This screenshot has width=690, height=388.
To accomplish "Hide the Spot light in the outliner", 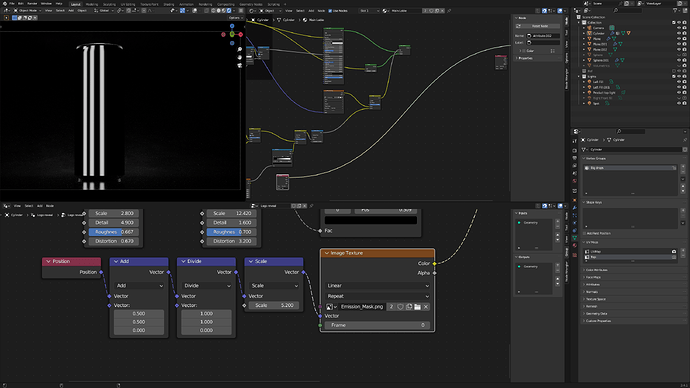I will click(x=679, y=103).
